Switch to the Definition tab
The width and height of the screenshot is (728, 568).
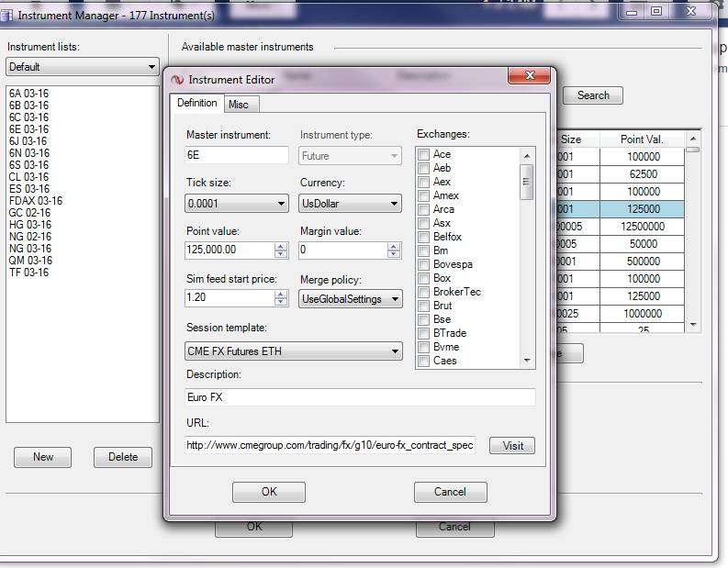[196, 103]
